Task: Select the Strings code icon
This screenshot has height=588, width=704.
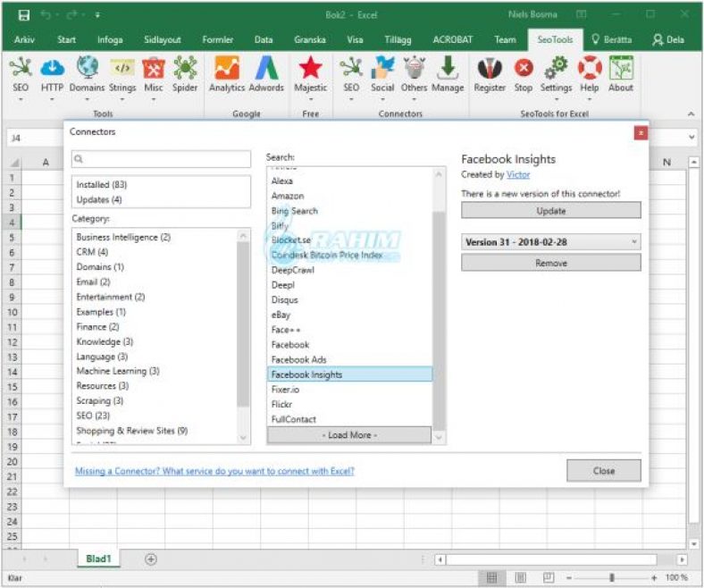Action: point(122,67)
